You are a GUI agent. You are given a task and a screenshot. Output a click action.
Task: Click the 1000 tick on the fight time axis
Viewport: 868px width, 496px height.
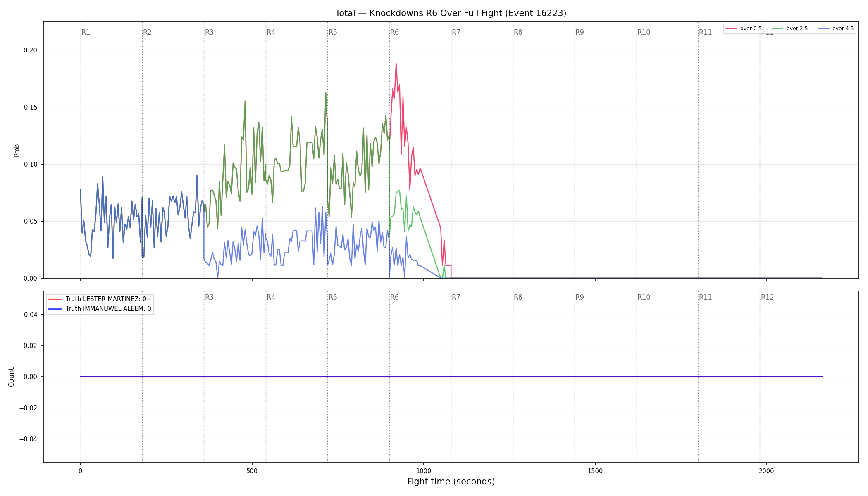(423, 471)
